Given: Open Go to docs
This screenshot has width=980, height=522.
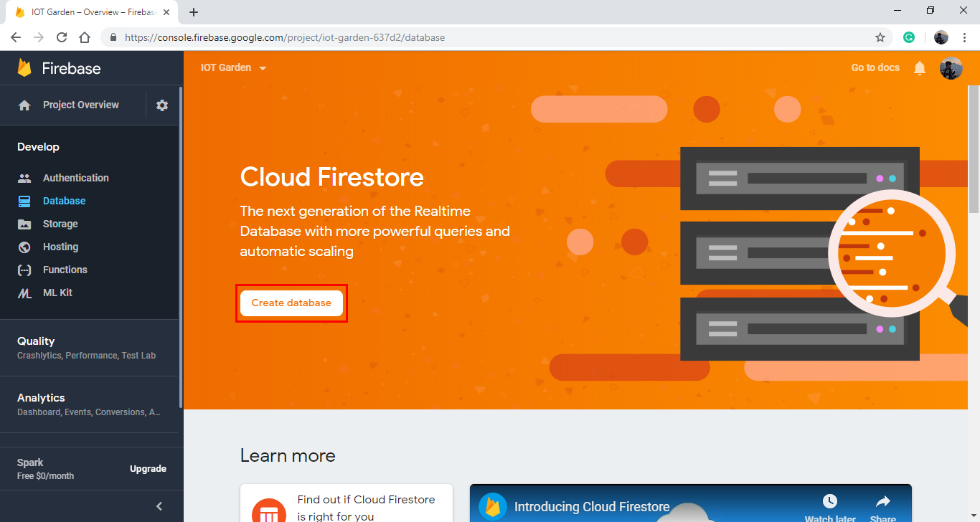Looking at the screenshot, I should point(875,67).
